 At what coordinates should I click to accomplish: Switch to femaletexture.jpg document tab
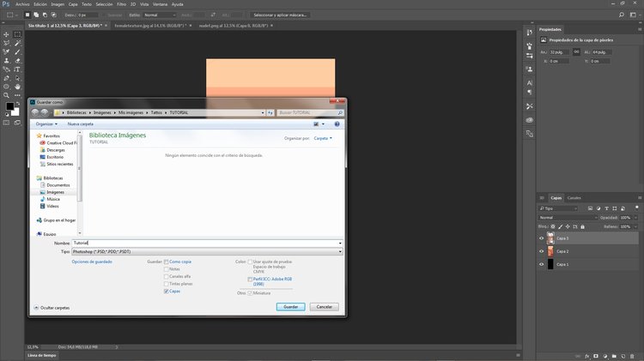[x=150, y=26]
